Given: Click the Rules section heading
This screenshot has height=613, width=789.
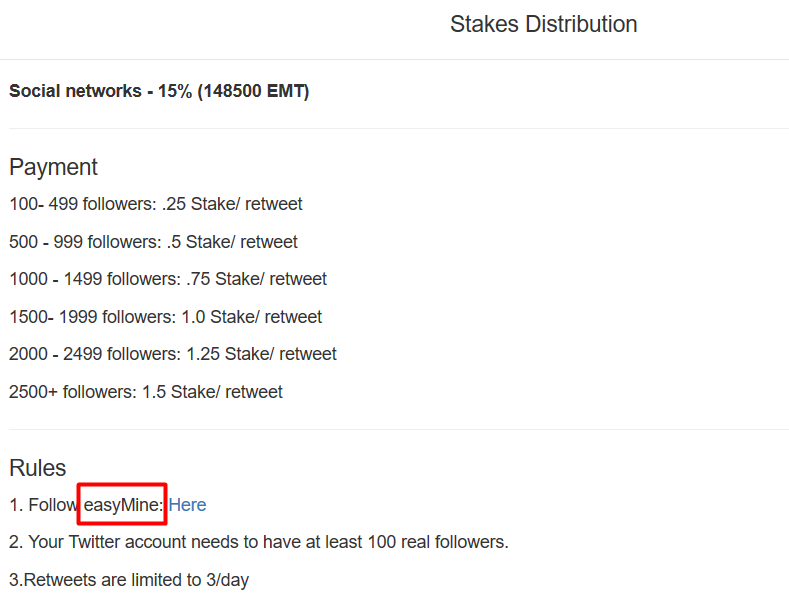Looking at the screenshot, I should tap(38, 468).
